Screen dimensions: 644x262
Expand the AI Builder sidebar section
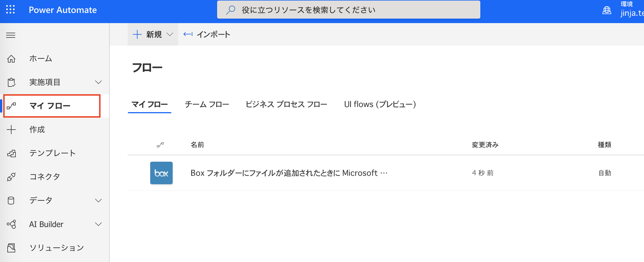(98, 224)
